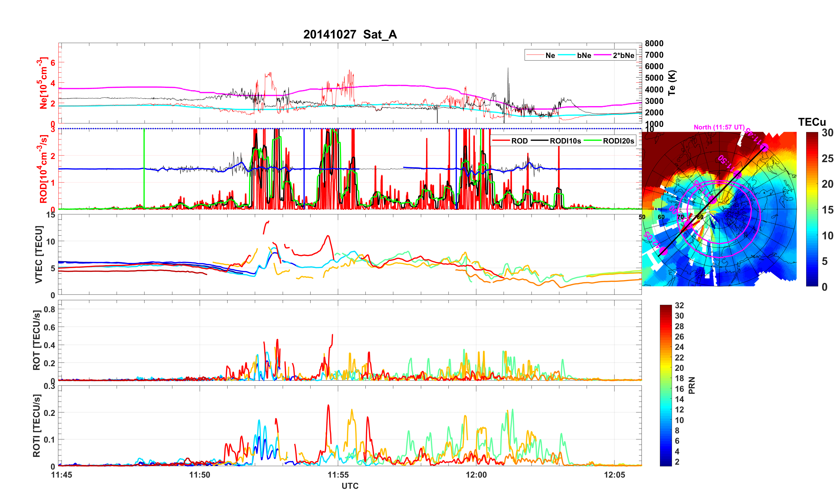
Task: Click the UTC x-axis label
Action: click(350, 486)
